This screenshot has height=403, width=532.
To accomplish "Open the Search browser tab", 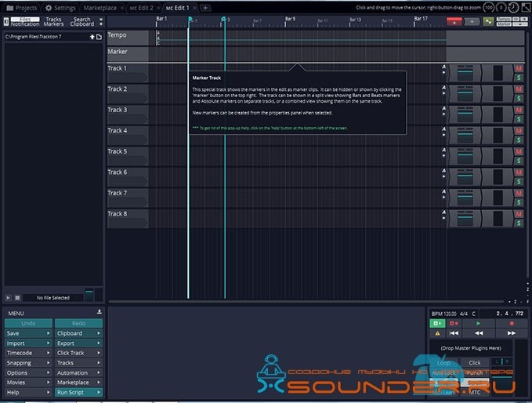I will click(x=82, y=20).
